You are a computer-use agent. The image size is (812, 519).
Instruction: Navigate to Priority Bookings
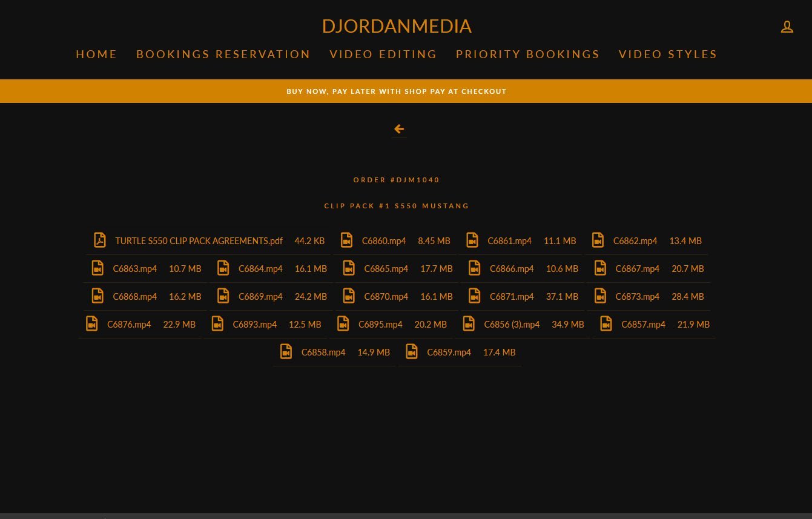(527, 55)
